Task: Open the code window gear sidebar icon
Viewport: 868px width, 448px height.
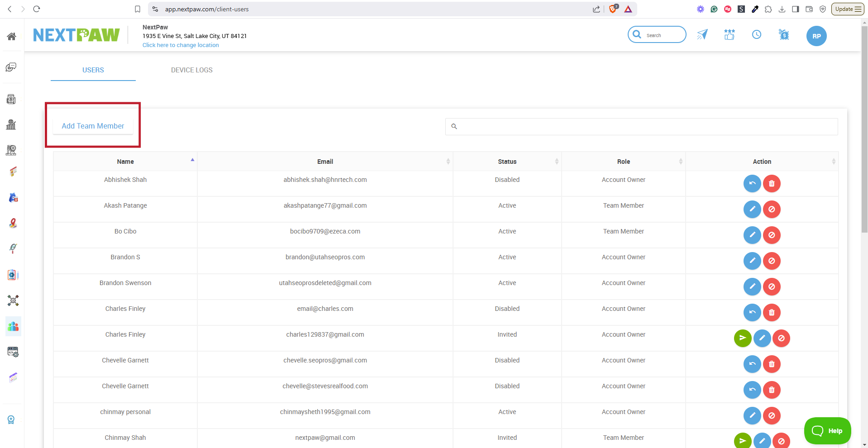Action: coord(13,352)
